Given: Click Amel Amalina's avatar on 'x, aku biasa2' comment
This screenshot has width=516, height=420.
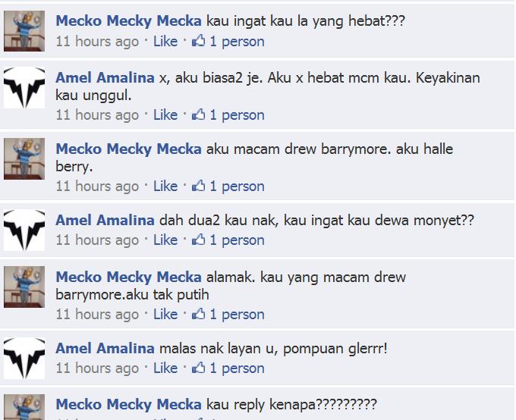Looking at the screenshot, I should 24,88.
